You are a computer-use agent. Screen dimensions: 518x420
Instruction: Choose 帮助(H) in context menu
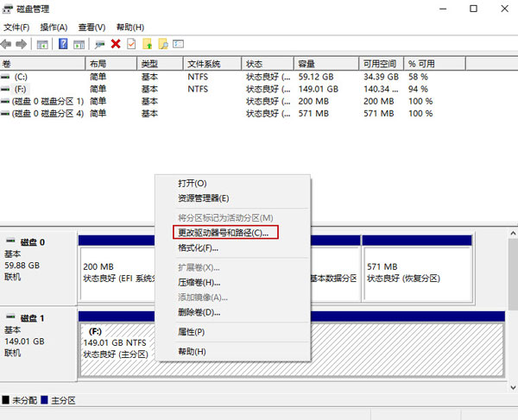click(233, 352)
